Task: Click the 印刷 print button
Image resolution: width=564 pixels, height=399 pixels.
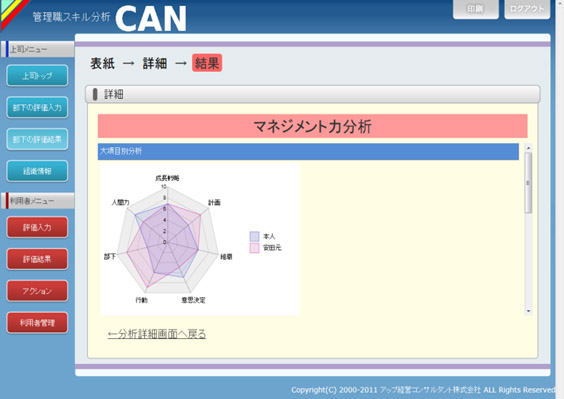Action: coord(476,9)
